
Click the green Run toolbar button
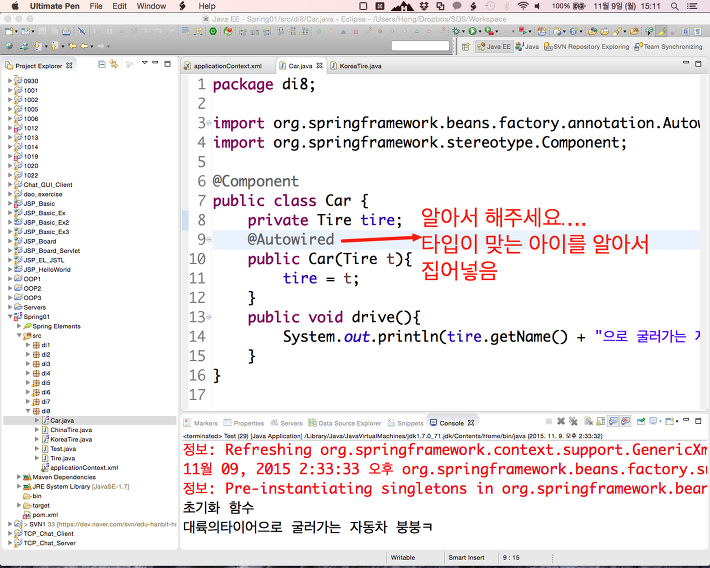[x=472, y=31]
